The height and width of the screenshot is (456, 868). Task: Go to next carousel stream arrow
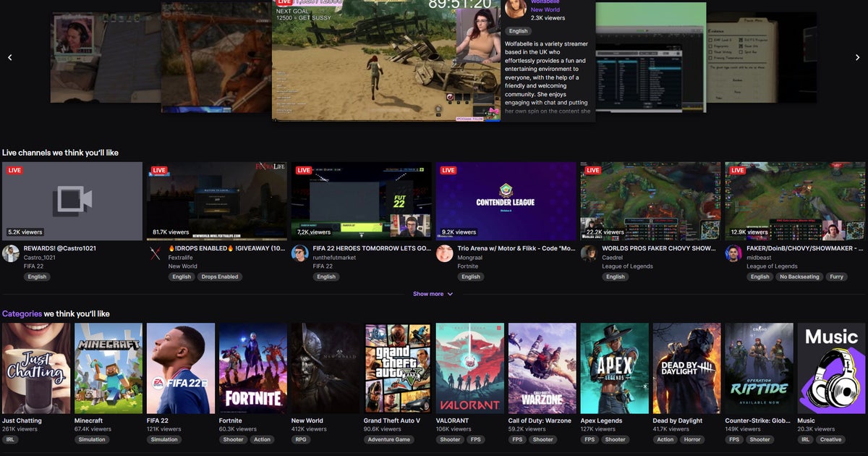[x=858, y=57]
